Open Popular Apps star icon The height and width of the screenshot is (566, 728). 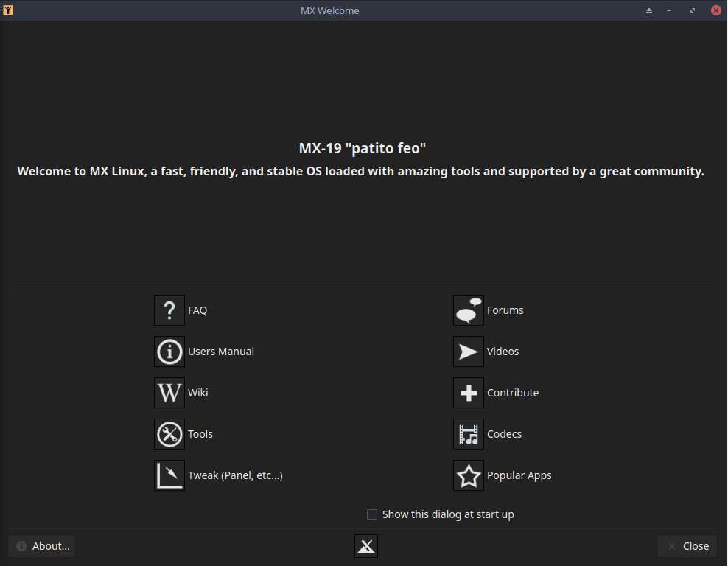(x=469, y=475)
